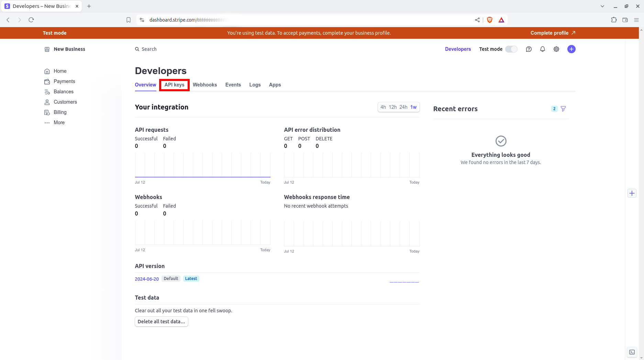Screen dimensions: 644x360
Task: Open site settings icon in address bar
Action: (x=142, y=20)
